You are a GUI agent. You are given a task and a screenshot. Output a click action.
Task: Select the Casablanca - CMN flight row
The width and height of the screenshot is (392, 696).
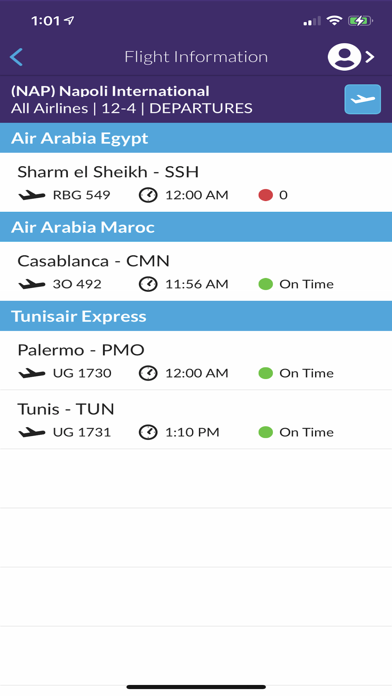tap(196, 271)
